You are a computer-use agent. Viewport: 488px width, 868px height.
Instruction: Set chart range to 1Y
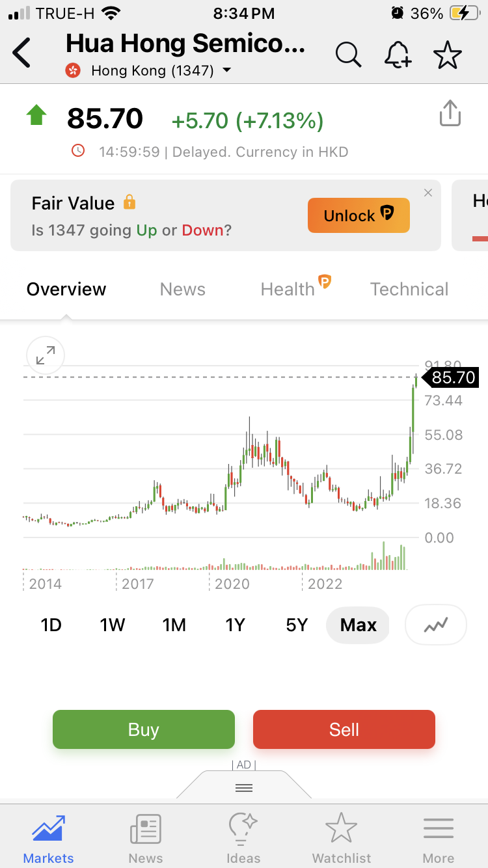coord(235,625)
